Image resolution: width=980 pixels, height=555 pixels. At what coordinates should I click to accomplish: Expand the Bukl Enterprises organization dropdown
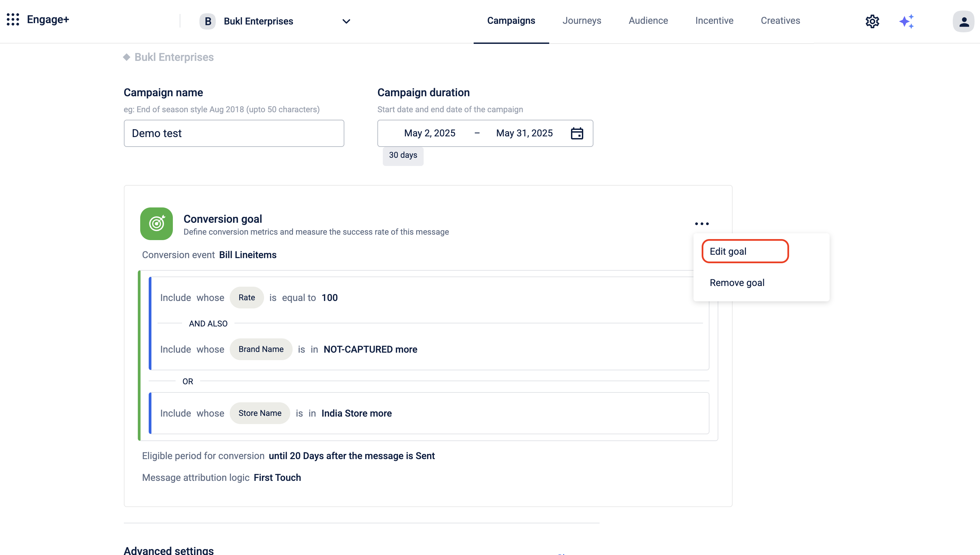pos(346,21)
